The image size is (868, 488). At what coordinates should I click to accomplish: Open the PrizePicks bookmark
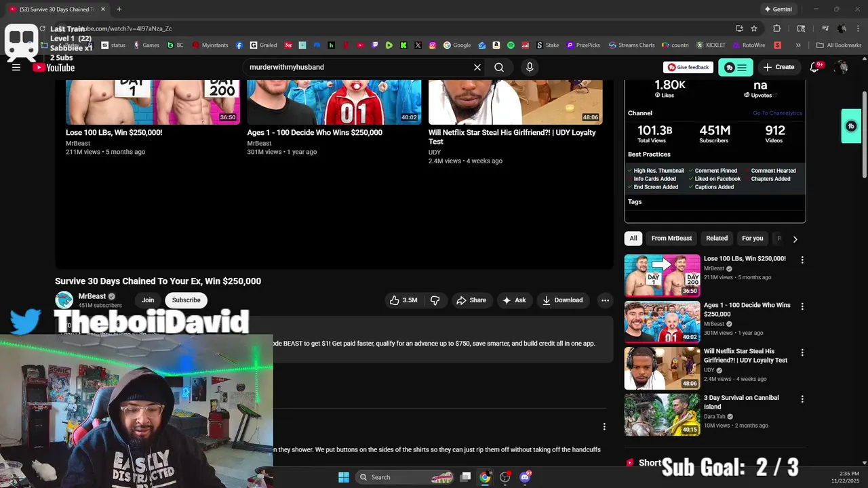583,45
